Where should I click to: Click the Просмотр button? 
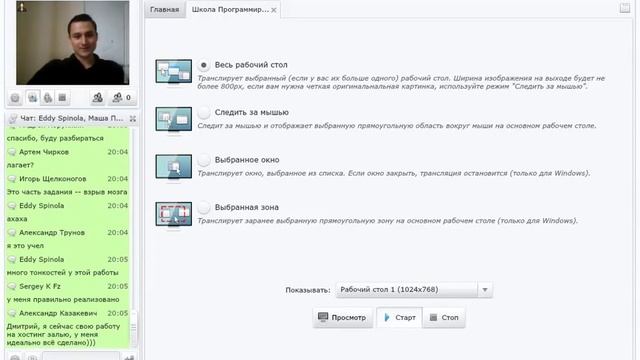pos(342,318)
